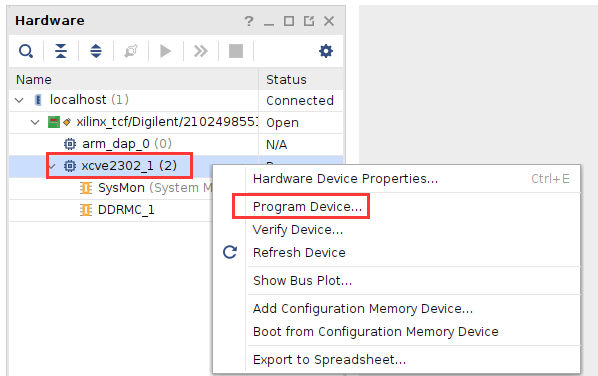Select the arm_dap_0 device row
Screen dimensions: 598x376
point(133,144)
